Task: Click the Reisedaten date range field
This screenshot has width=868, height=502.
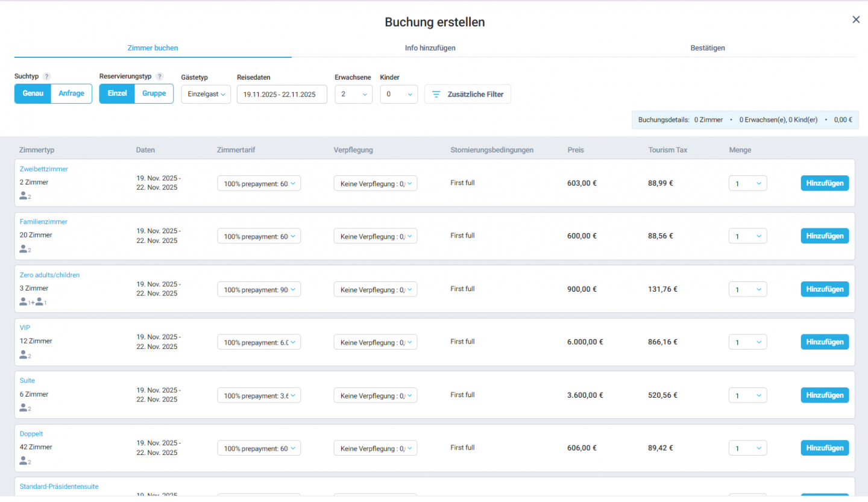Action: (281, 94)
